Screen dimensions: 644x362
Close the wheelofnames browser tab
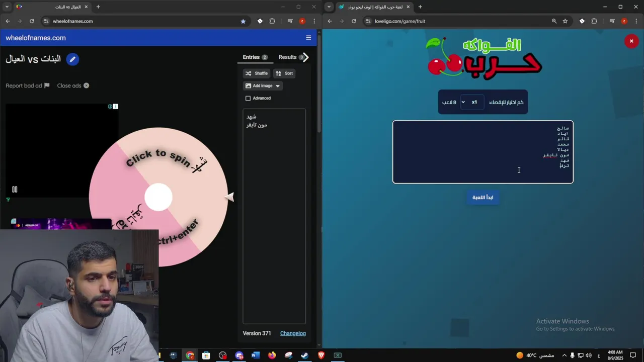coord(87,7)
